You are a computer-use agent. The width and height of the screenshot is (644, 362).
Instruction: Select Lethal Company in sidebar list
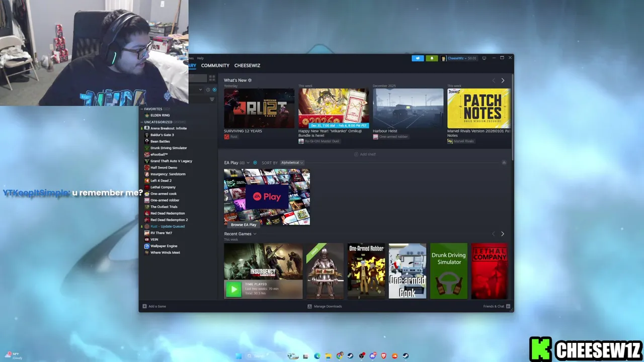[163, 187]
